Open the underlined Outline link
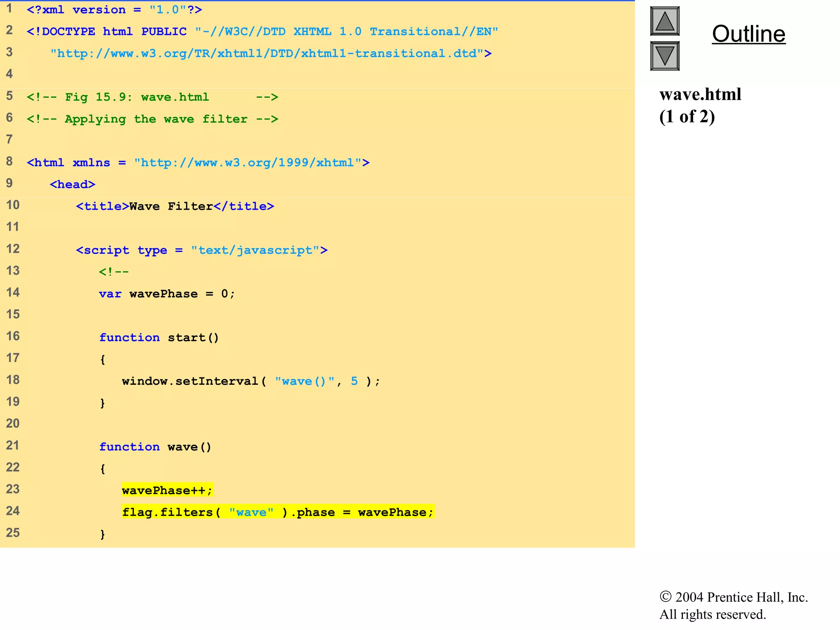 click(749, 34)
